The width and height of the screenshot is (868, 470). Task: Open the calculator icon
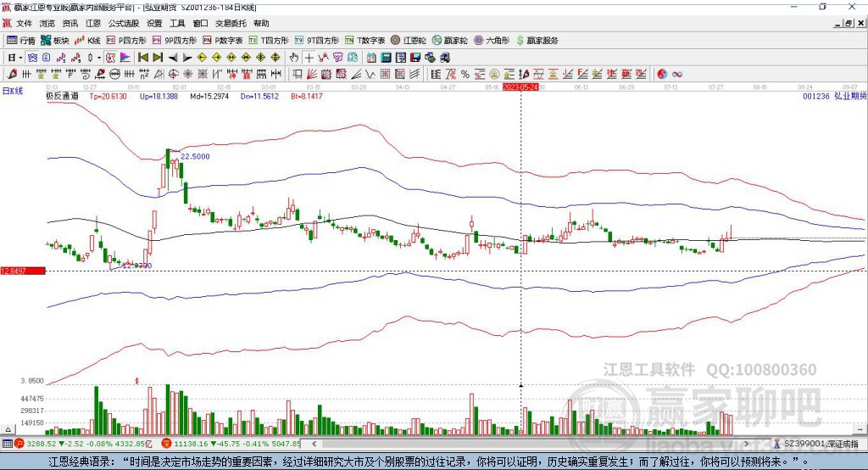point(387,58)
